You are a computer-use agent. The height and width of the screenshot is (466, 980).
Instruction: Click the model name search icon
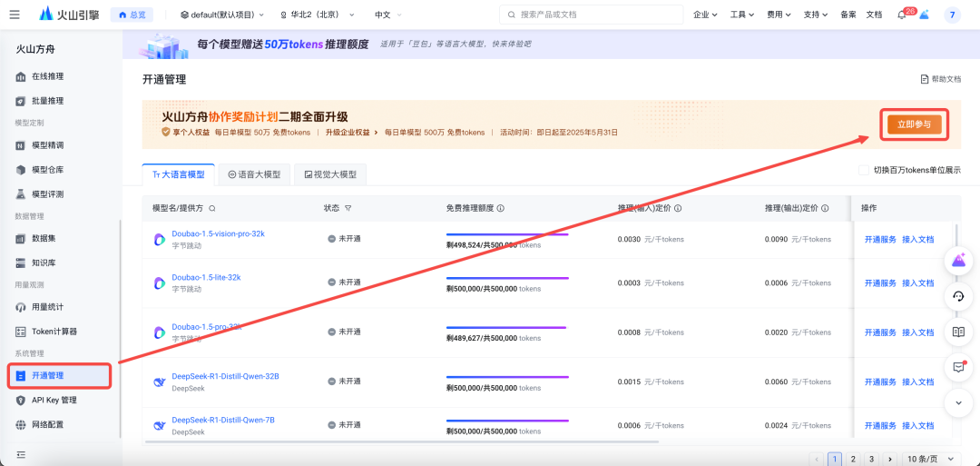click(x=212, y=208)
